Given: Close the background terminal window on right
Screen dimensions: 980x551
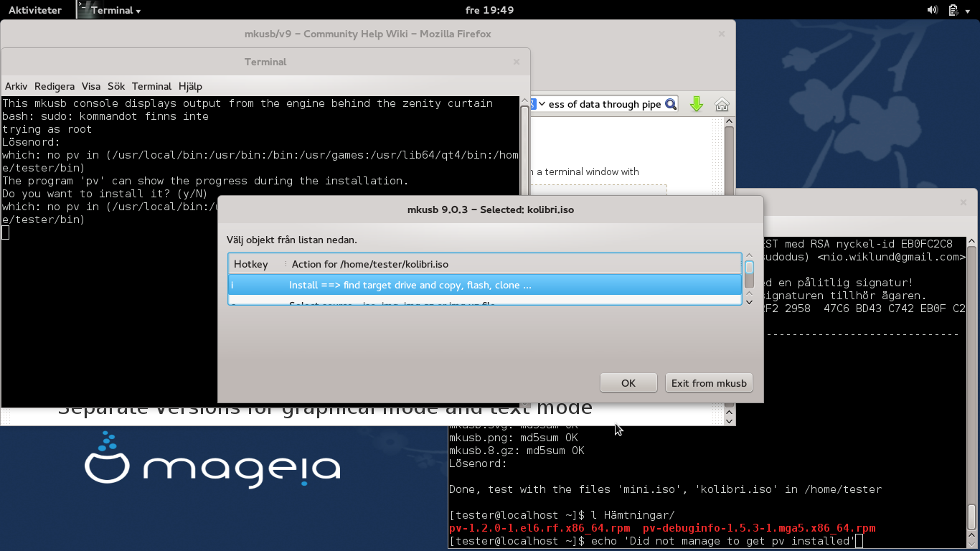Looking at the screenshot, I should click(x=963, y=203).
